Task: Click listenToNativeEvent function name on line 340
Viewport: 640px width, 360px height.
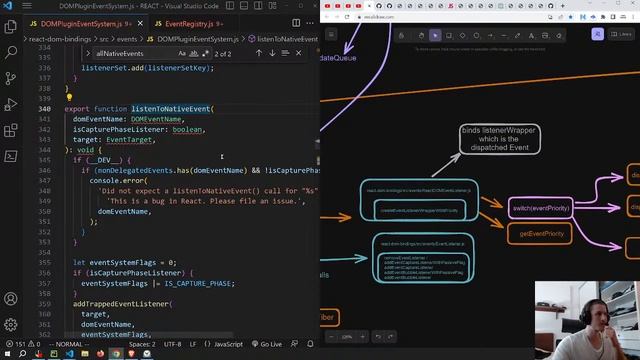Action: coord(170,109)
